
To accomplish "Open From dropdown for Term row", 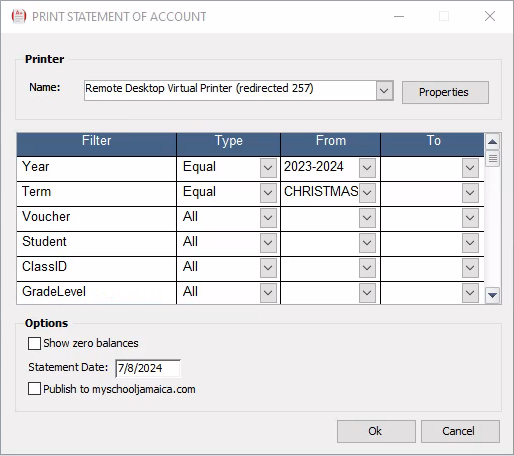I will (x=367, y=193).
